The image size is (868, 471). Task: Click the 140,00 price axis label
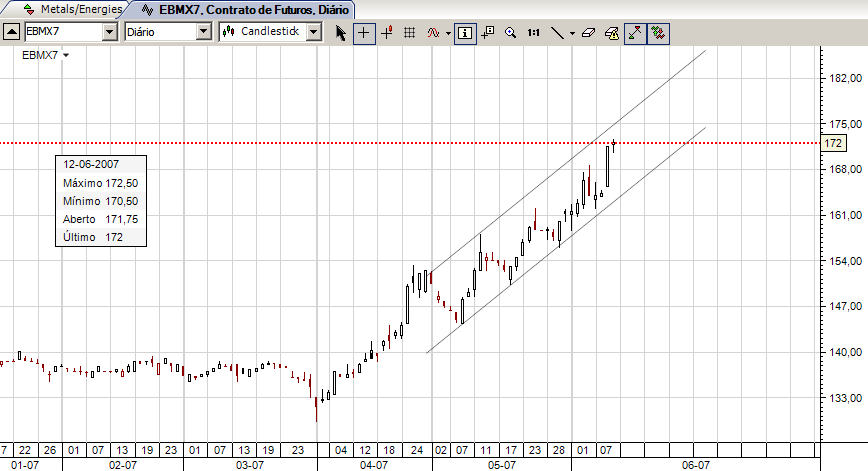(x=845, y=352)
